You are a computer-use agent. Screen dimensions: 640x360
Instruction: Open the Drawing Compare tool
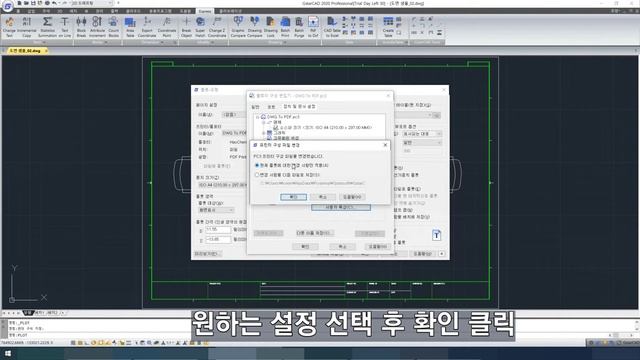point(255,27)
